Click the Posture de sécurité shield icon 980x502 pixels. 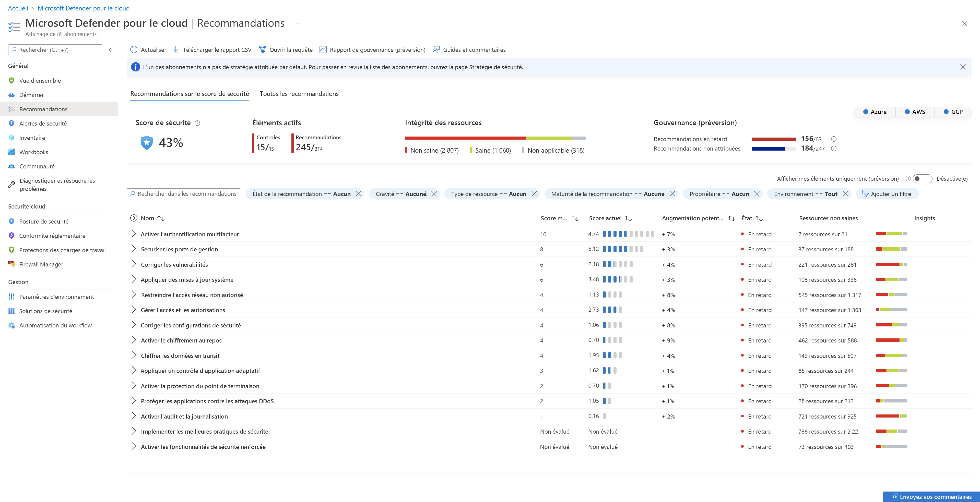[x=11, y=222]
